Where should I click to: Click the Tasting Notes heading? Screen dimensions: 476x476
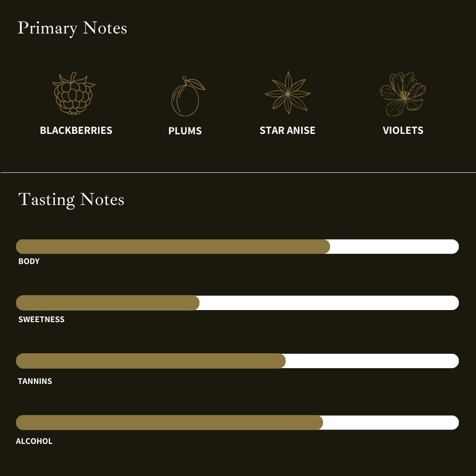(x=71, y=200)
